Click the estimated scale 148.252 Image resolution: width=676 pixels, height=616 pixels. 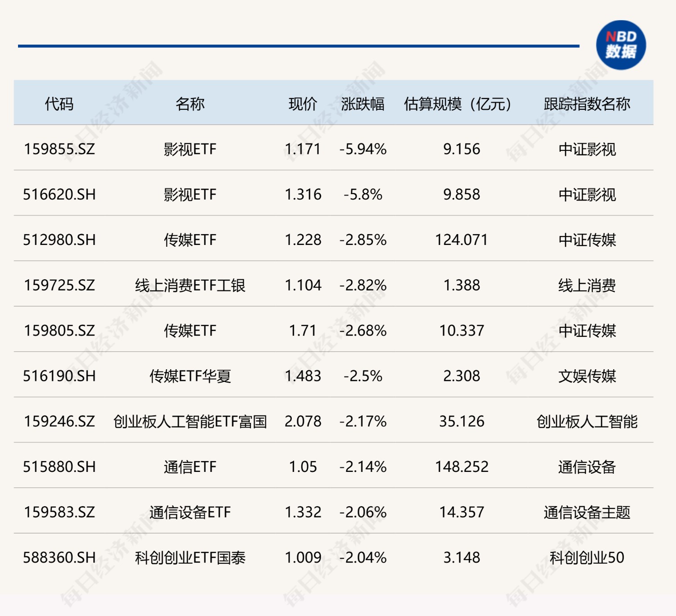click(x=462, y=467)
